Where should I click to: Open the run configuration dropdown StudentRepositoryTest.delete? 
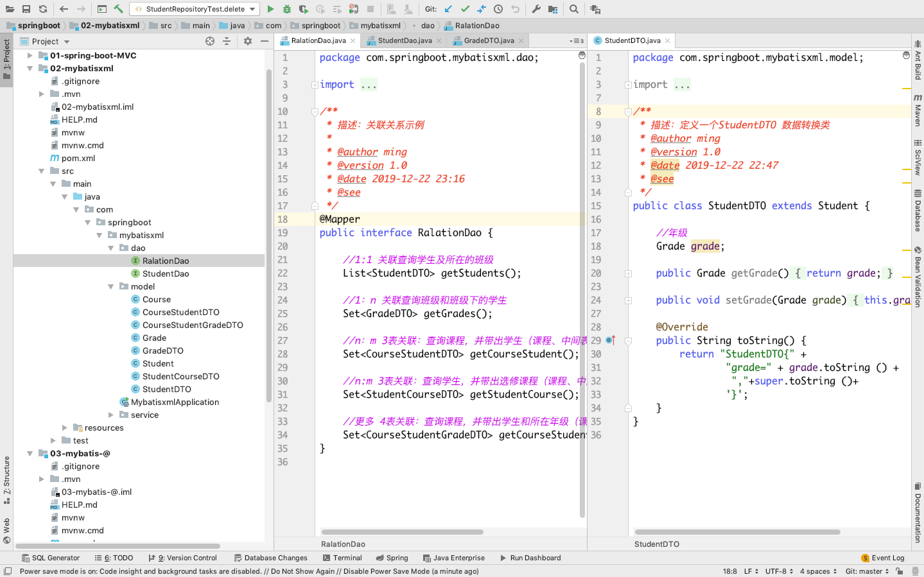click(x=195, y=9)
